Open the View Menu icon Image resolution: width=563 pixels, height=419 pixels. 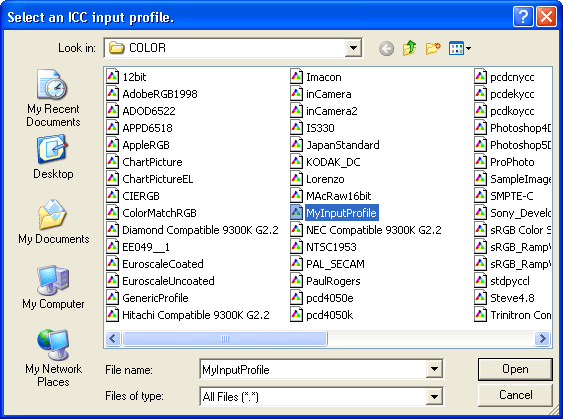pos(460,48)
